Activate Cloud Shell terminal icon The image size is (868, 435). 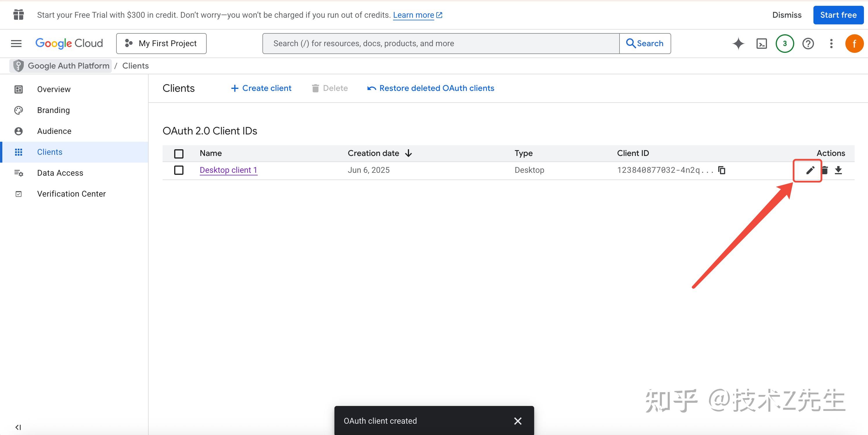point(761,44)
